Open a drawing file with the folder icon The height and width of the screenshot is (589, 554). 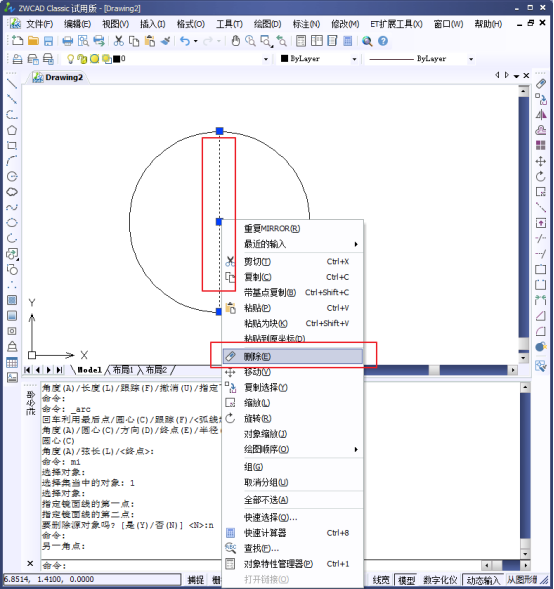click(x=33, y=41)
